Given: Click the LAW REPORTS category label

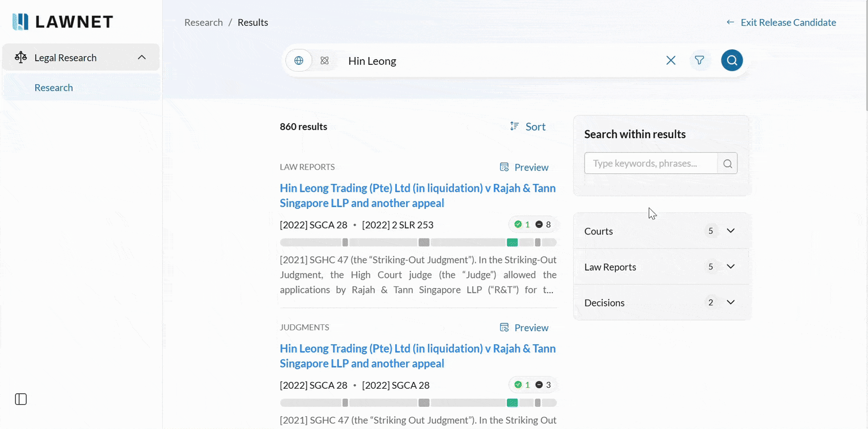Looking at the screenshot, I should (307, 167).
